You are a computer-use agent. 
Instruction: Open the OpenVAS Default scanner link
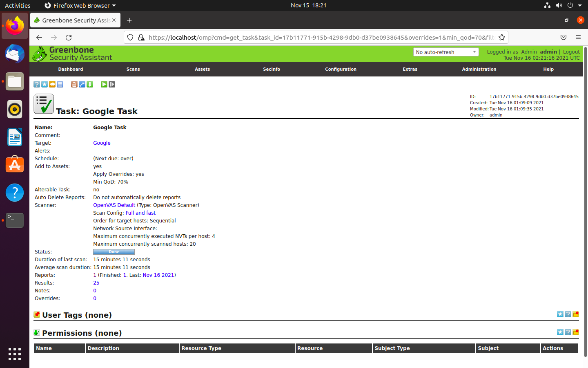pyautogui.click(x=114, y=205)
